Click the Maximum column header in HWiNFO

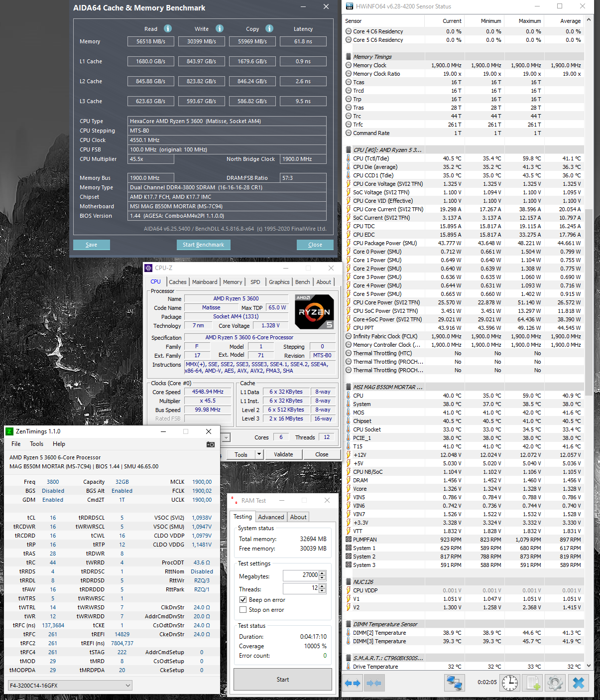click(x=524, y=21)
